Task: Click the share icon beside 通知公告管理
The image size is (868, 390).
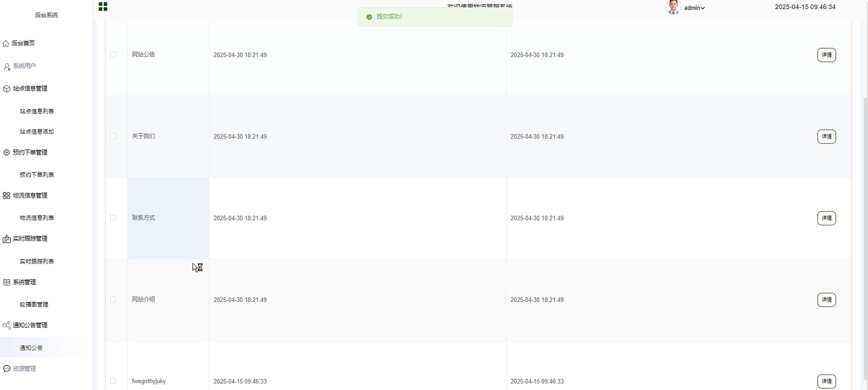Action: pyautogui.click(x=6, y=325)
